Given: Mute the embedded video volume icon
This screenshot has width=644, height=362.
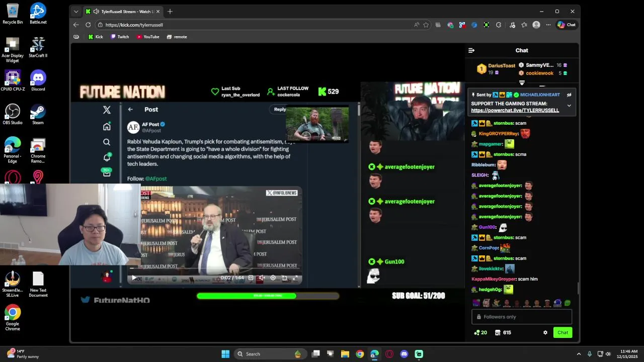Looking at the screenshot, I should click(x=262, y=278).
